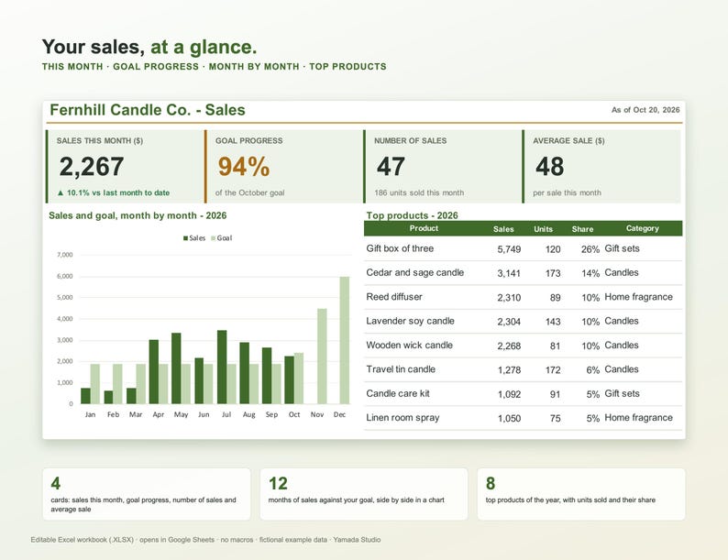Click the units value 120

tap(553, 249)
